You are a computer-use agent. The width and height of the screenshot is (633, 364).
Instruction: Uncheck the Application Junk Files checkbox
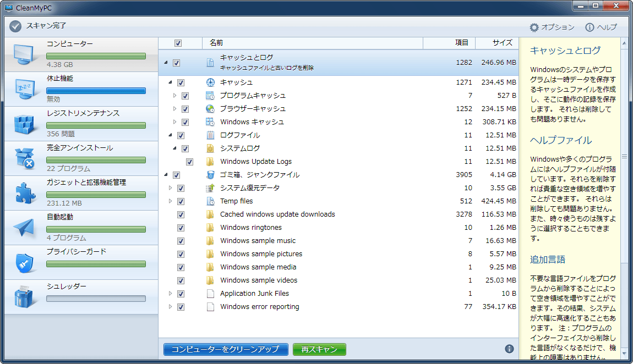(181, 294)
